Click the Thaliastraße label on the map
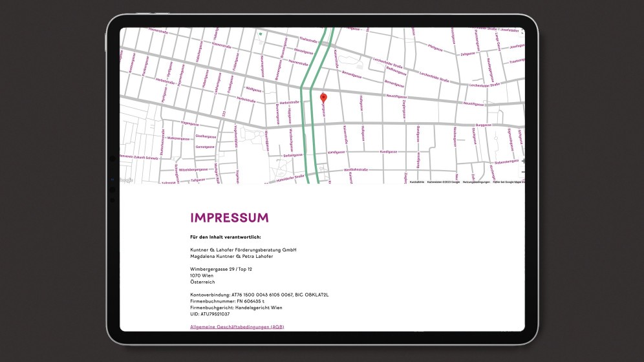Screen dimensions: 644x362 [308, 39]
